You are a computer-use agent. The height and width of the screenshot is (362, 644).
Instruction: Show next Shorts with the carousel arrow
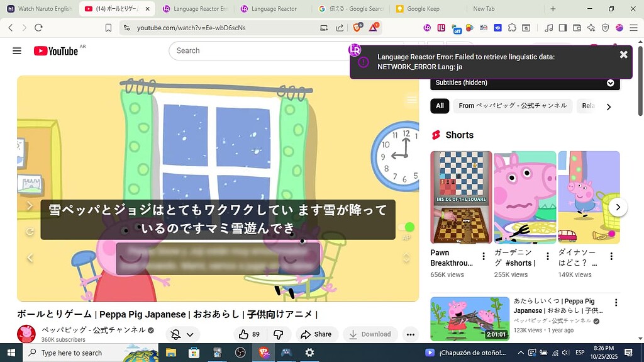[x=618, y=206]
